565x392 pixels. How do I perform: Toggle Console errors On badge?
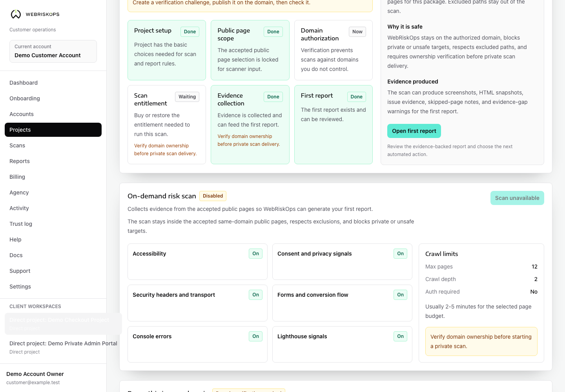(x=255, y=336)
